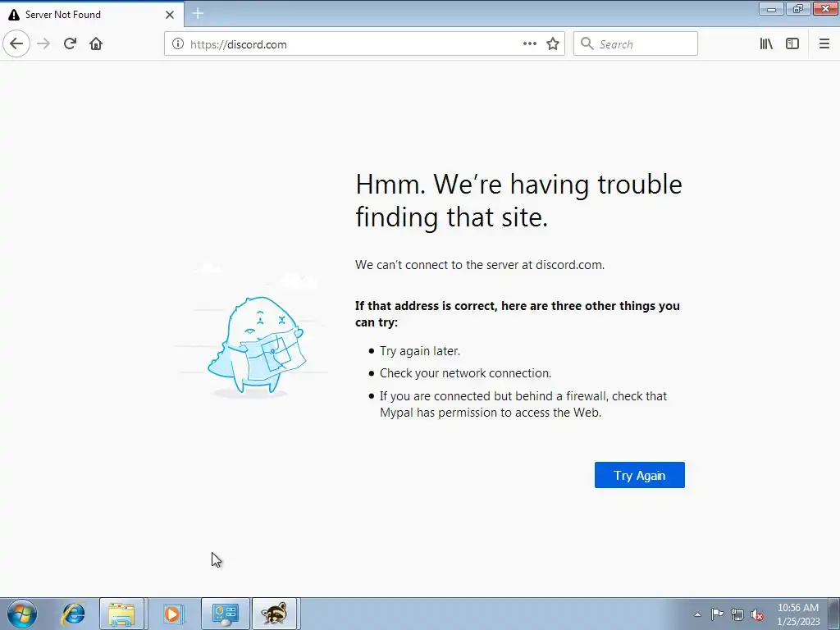The image size is (840, 630).
Task: Minimize the browser window
Action: click(x=771, y=8)
